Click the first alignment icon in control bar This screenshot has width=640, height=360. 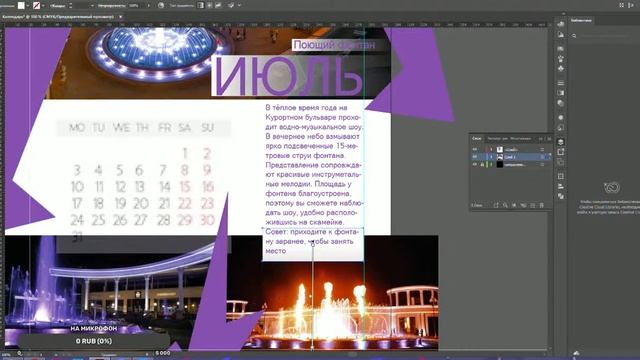pos(200,6)
